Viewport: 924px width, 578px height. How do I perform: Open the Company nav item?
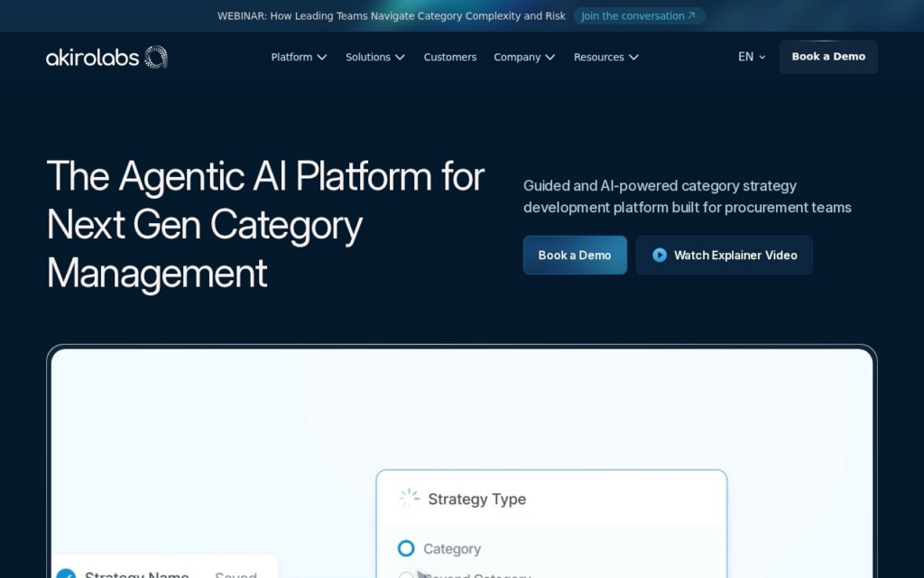point(524,57)
